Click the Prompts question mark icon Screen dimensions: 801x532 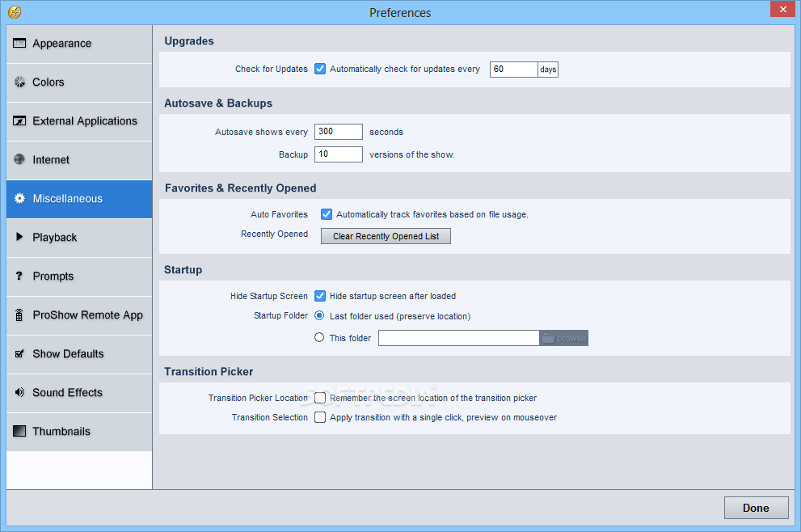pyautogui.click(x=19, y=276)
